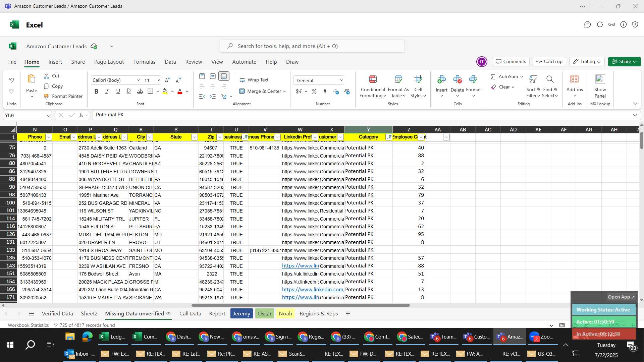This screenshot has height=362, width=644.
Task: Open the Formulas ribbon tab
Action: 144,62
